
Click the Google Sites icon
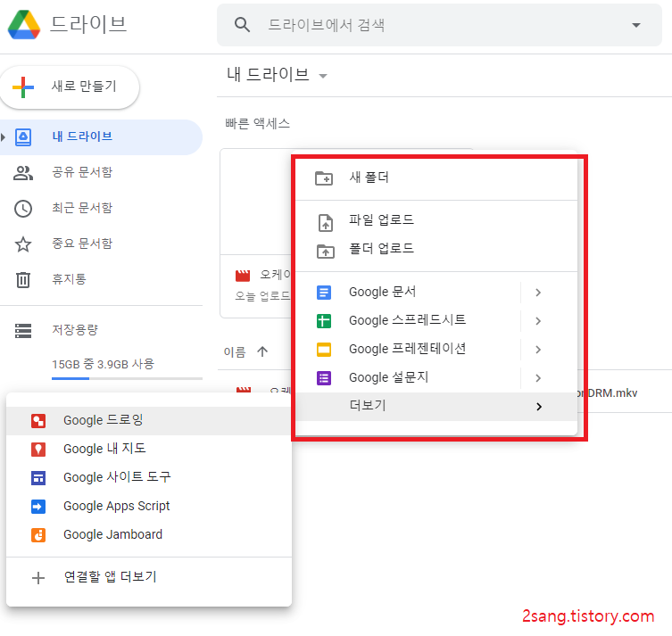38,478
